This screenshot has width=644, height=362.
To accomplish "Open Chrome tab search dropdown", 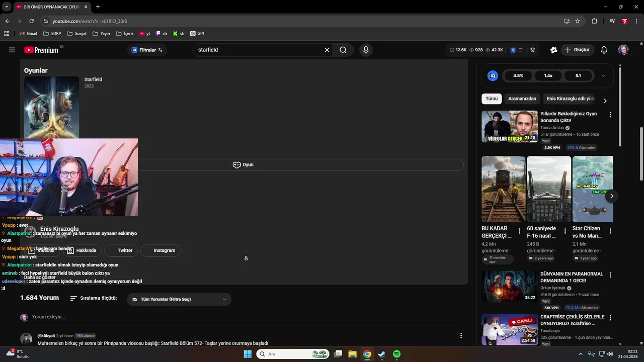I will coord(7,7).
